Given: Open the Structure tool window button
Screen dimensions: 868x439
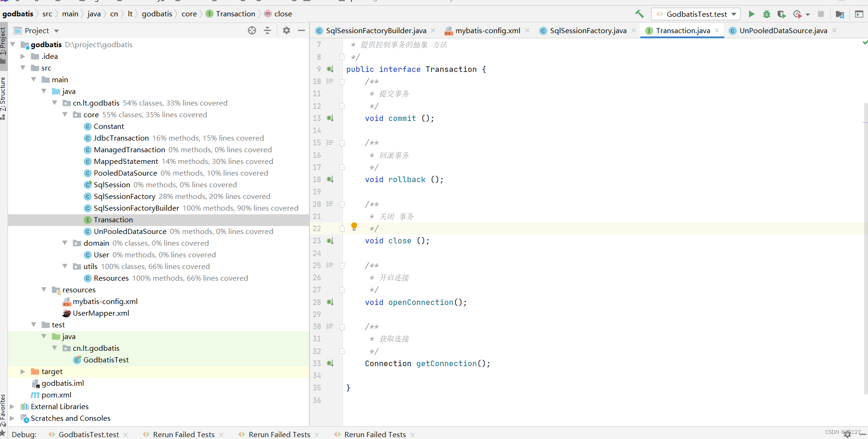Looking at the screenshot, I should tap(3, 98).
